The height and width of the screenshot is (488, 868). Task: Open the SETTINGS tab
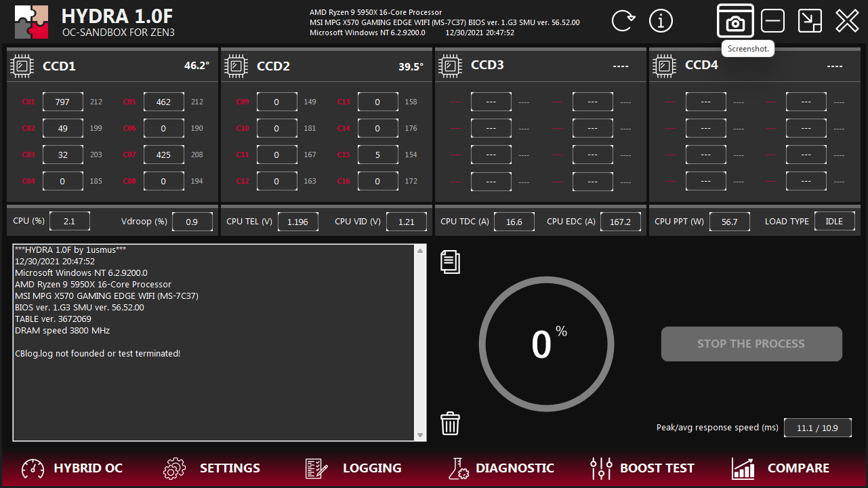pyautogui.click(x=212, y=468)
